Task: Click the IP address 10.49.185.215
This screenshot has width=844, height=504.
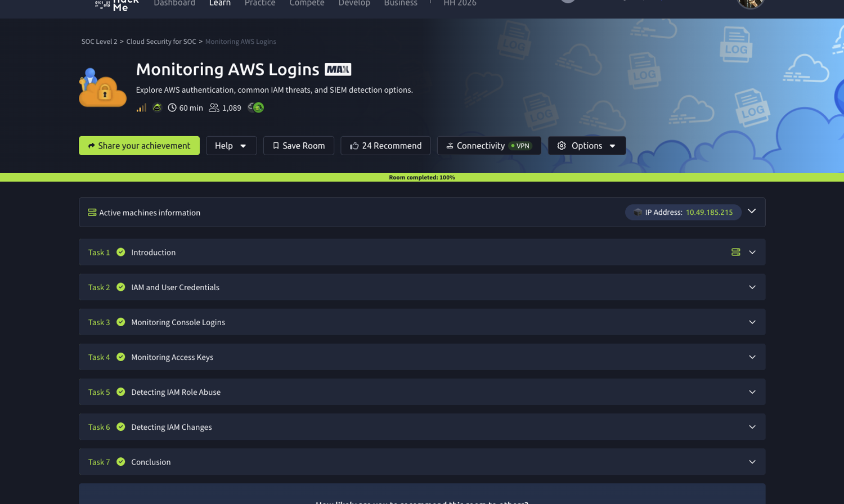Action: (x=709, y=212)
